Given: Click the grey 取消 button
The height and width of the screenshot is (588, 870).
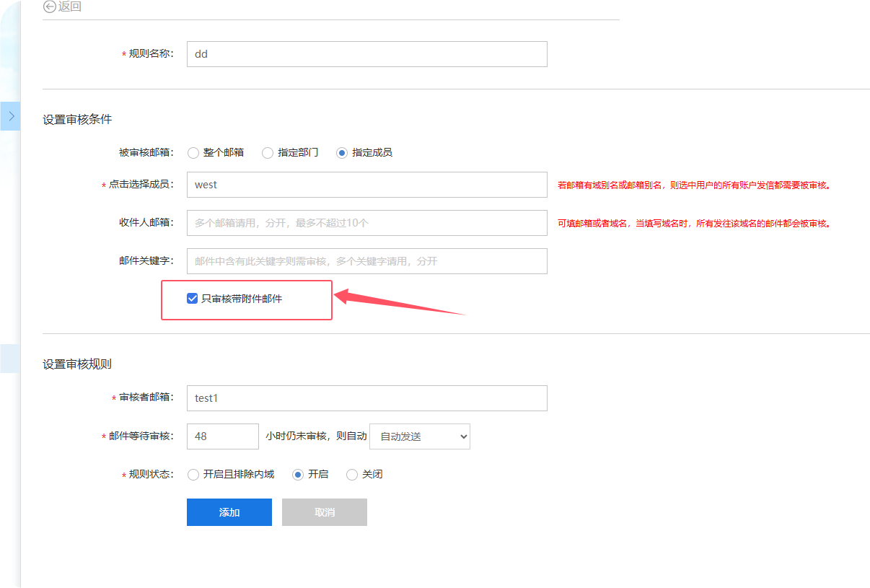Looking at the screenshot, I should coord(324,512).
